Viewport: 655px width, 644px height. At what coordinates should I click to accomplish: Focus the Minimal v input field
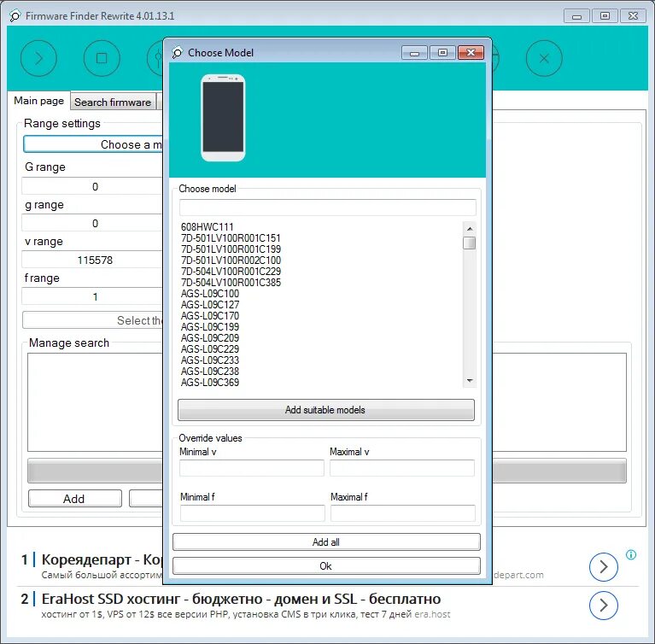point(252,468)
